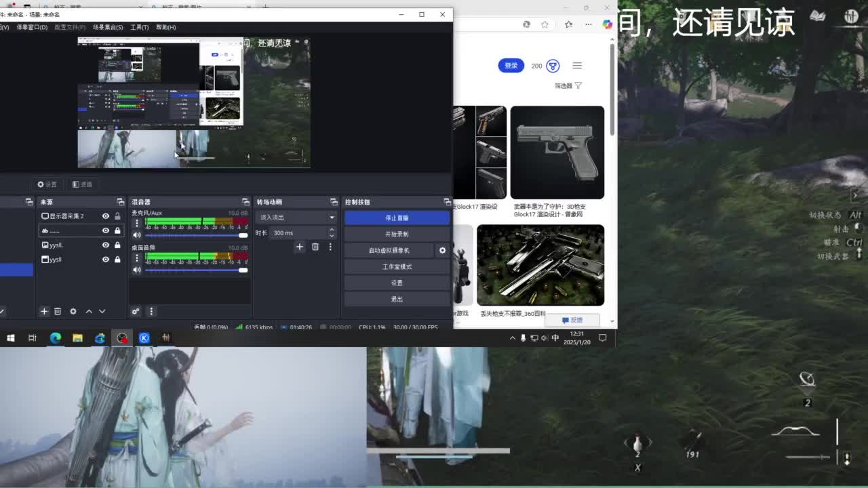Toggle lock on the ab text source
Screen dimensions: 868x488
[117, 230]
